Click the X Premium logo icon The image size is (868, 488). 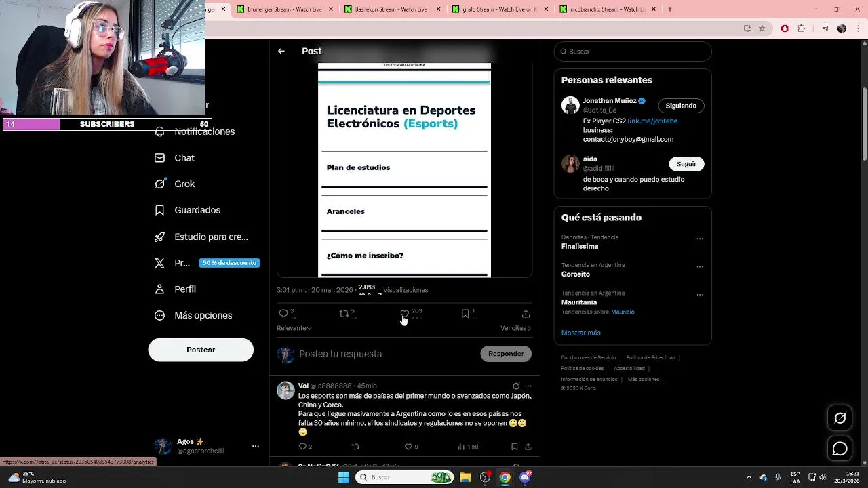pyautogui.click(x=159, y=263)
